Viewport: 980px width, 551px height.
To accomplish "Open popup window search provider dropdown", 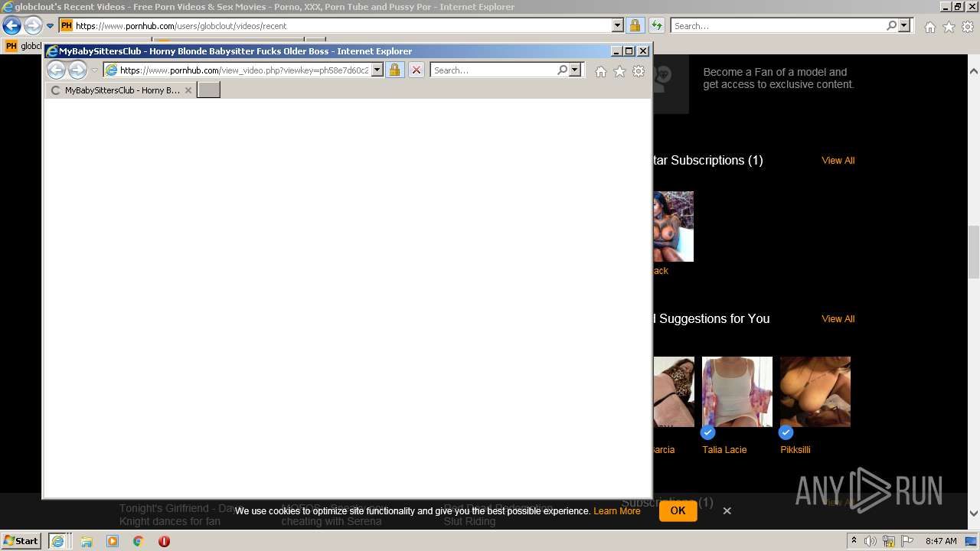I will coord(576,70).
